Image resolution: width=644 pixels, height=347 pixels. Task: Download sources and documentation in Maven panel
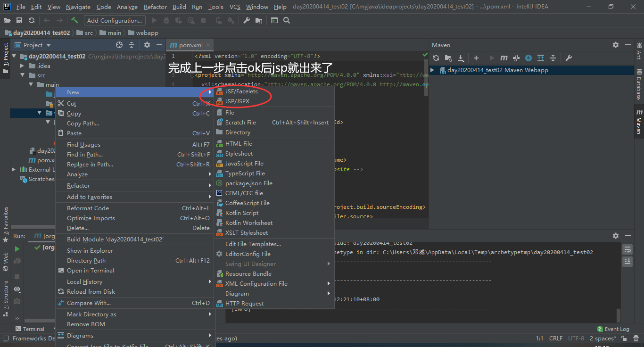coord(461,58)
